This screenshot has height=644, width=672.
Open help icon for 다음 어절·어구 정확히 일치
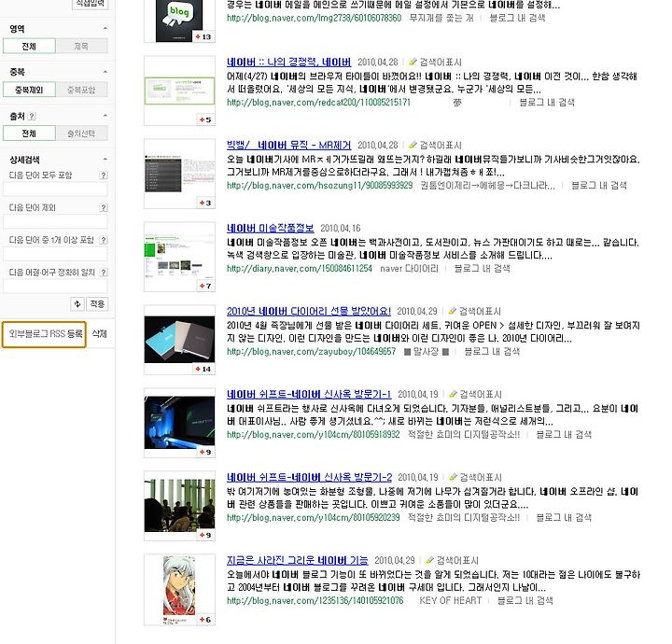[x=104, y=273]
